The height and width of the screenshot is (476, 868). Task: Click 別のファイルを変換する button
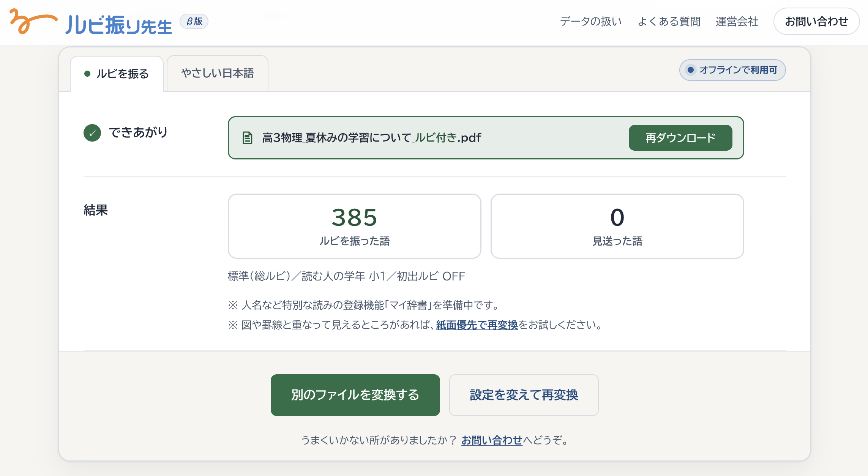click(x=355, y=395)
